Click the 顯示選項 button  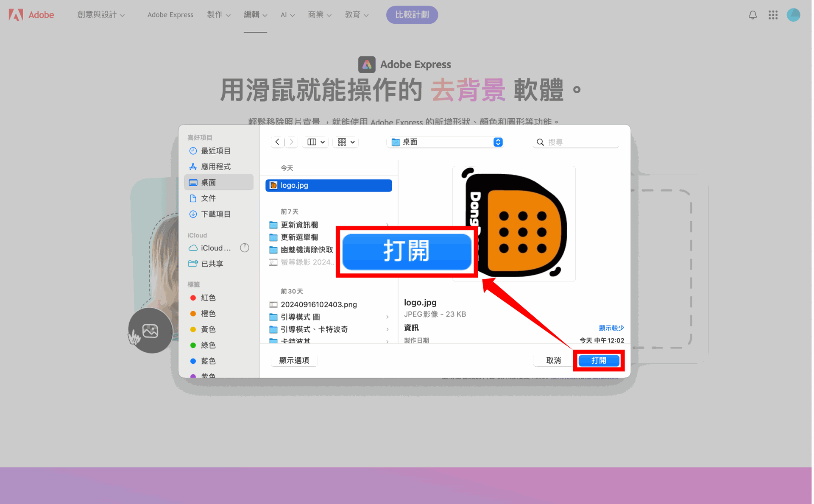[x=294, y=360]
